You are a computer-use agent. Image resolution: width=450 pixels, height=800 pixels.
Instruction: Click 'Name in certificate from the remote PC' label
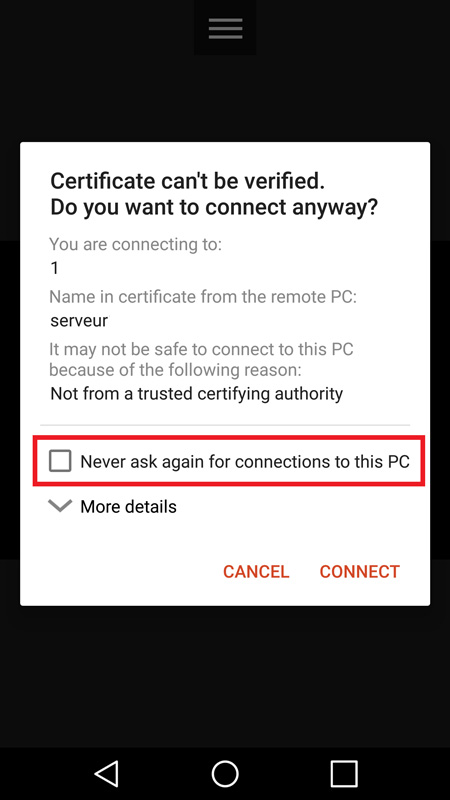pyautogui.click(x=203, y=296)
